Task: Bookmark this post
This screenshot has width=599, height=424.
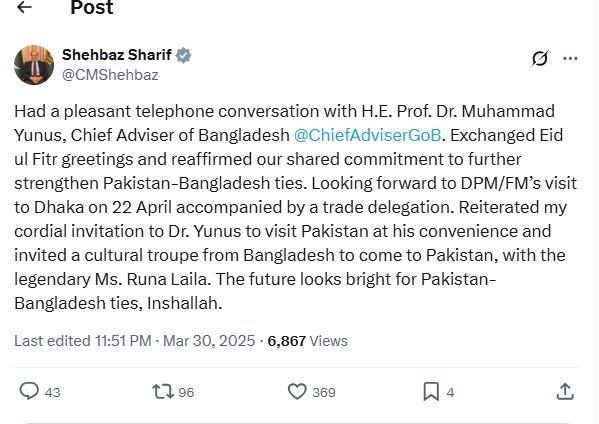Action: 431,392
